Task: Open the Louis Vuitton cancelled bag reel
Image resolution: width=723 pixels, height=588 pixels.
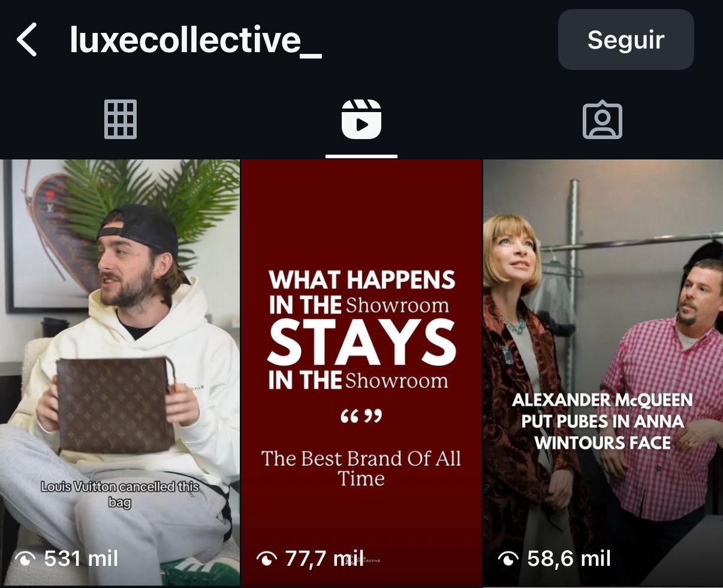Action: click(120, 373)
